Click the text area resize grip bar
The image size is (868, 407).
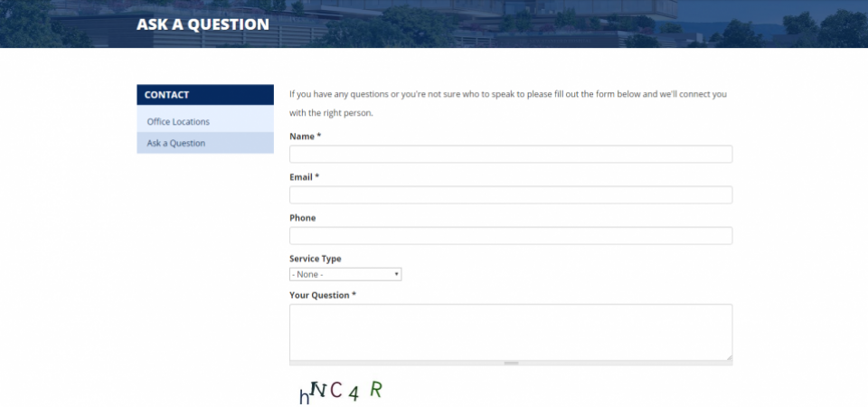510,364
